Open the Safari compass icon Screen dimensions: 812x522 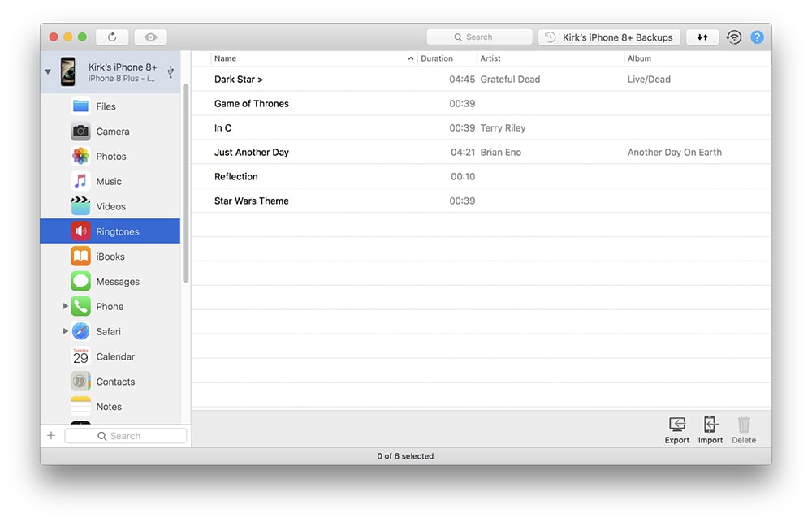click(x=80, y=331)
